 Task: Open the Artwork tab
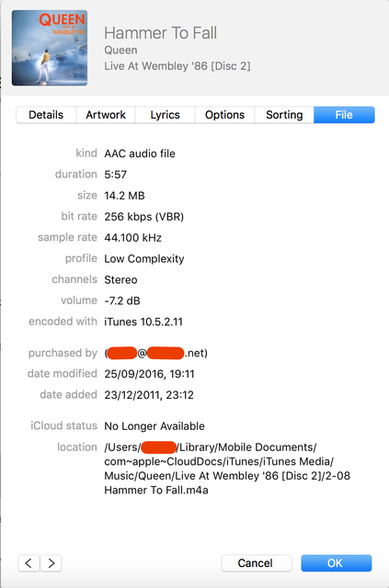(106, 115)
